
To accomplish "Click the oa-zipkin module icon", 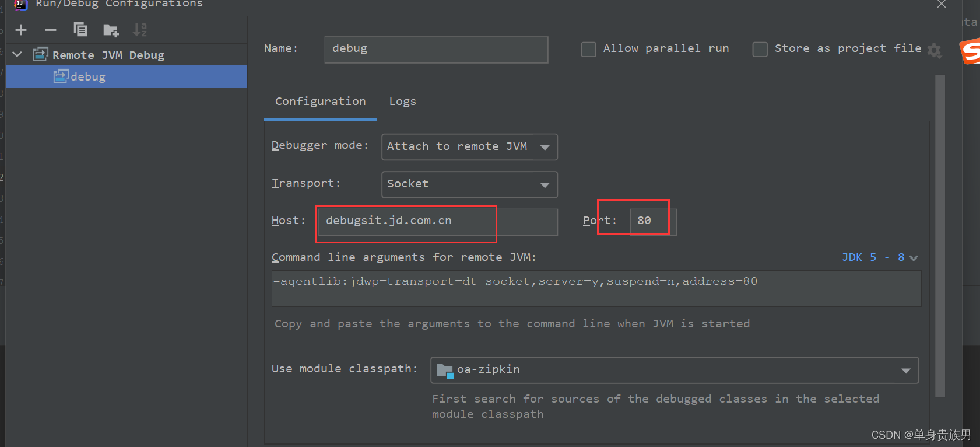I will (x=445, y=371).
